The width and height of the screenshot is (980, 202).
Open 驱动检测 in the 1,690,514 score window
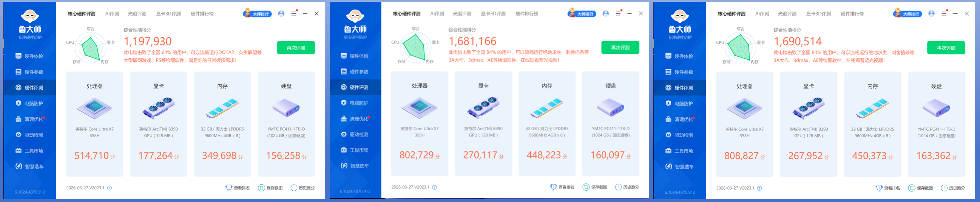tap(680, 135)
